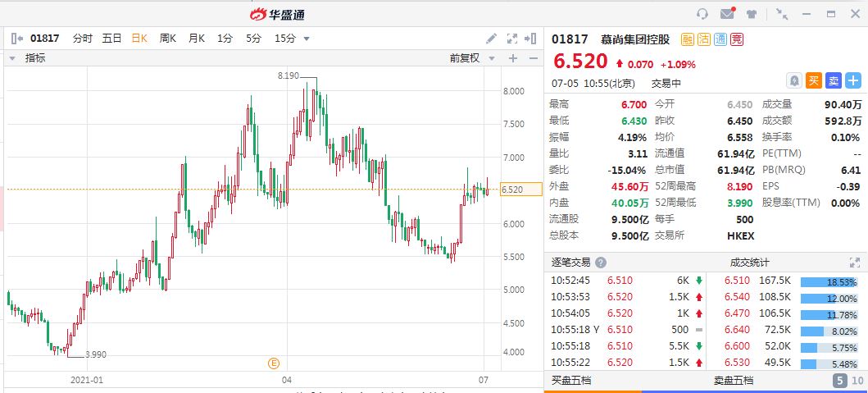Viewport: 868px width, 393px height.
Task: Zoom in chart with plus control
Action: click(513, 58)
